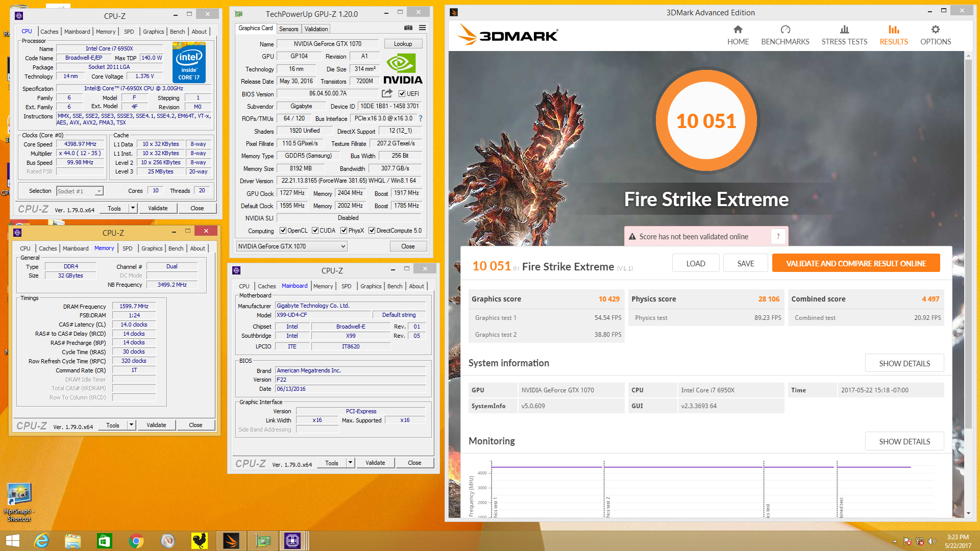Viewport: 980px width, 551px height.
Task: Expand Tools dropdown arrow in CPU-Z Mainboard window
Action: (x=351, y=463)
